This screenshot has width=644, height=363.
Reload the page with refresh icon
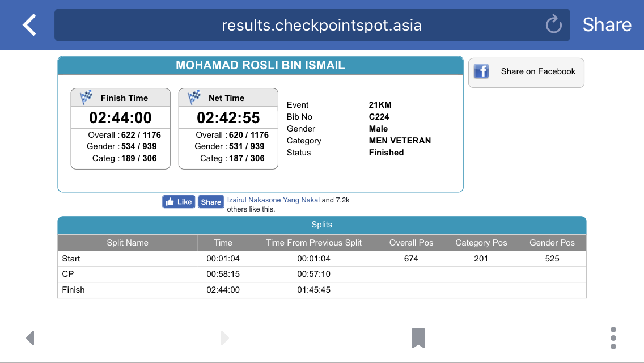tap(553, 24)
